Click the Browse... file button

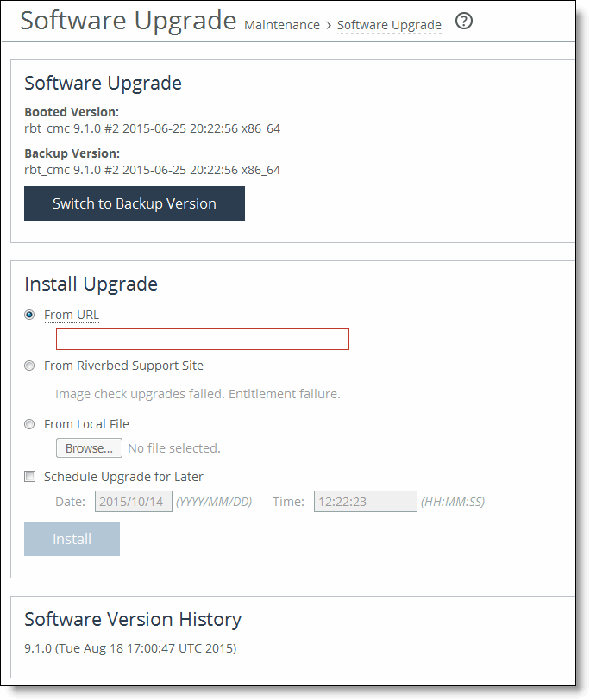tap(89, 447)
